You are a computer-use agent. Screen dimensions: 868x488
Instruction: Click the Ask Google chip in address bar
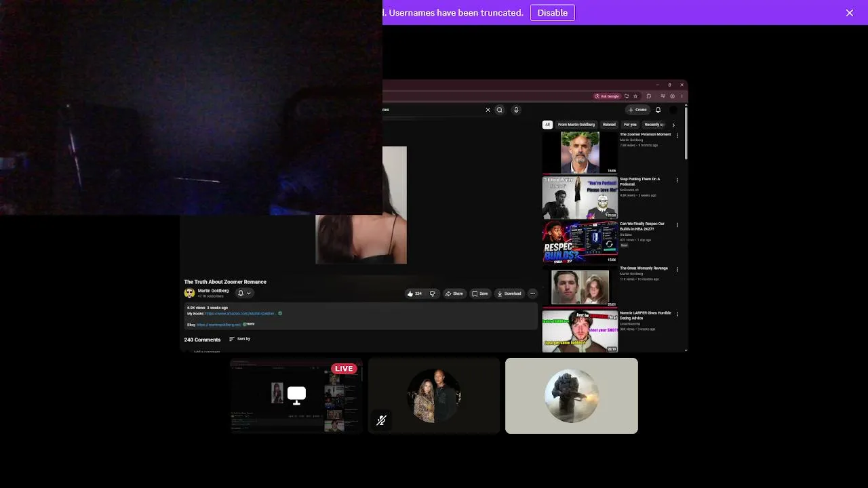pos(607,96)
